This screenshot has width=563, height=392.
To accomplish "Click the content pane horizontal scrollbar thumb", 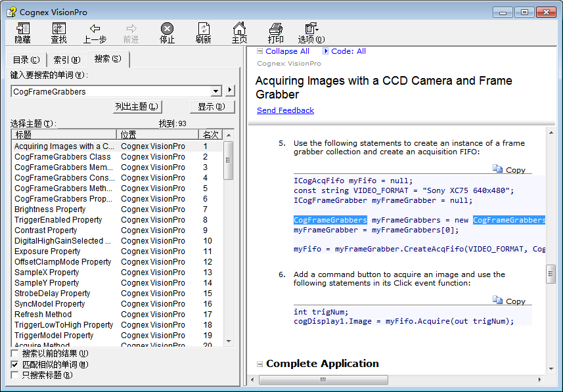I will click(323, 380).
